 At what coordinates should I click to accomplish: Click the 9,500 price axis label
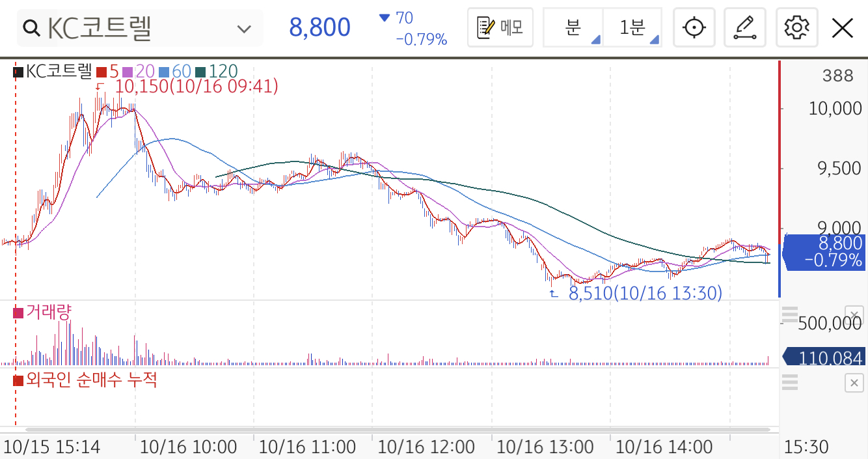839,168
